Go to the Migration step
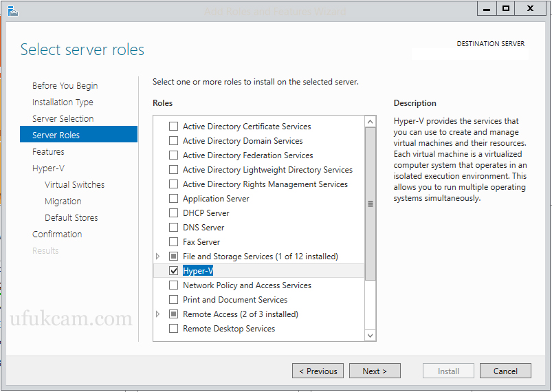552x392 pixels. (x=63, y=201)
